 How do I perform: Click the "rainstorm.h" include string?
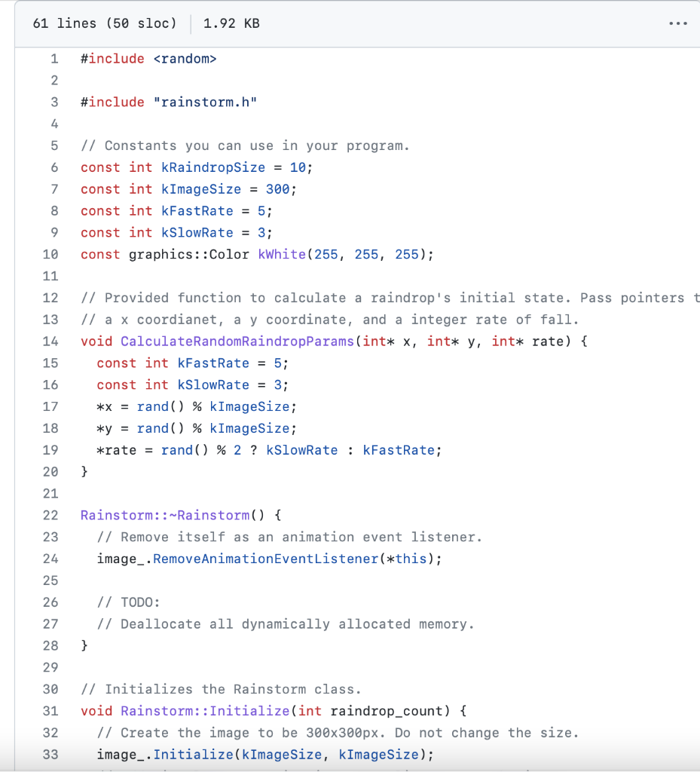tap(205, 102)
